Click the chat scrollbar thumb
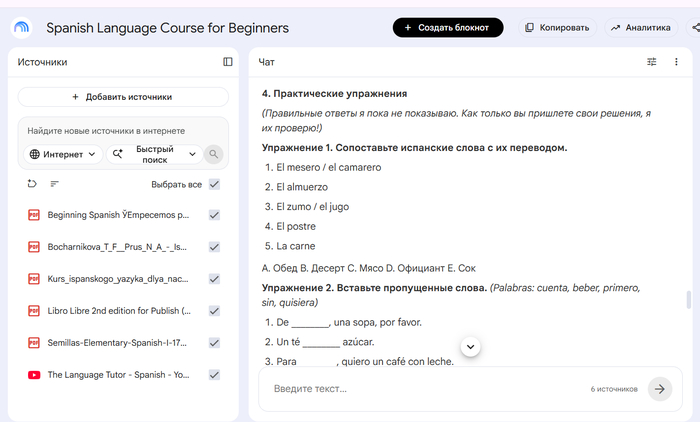 689,300
